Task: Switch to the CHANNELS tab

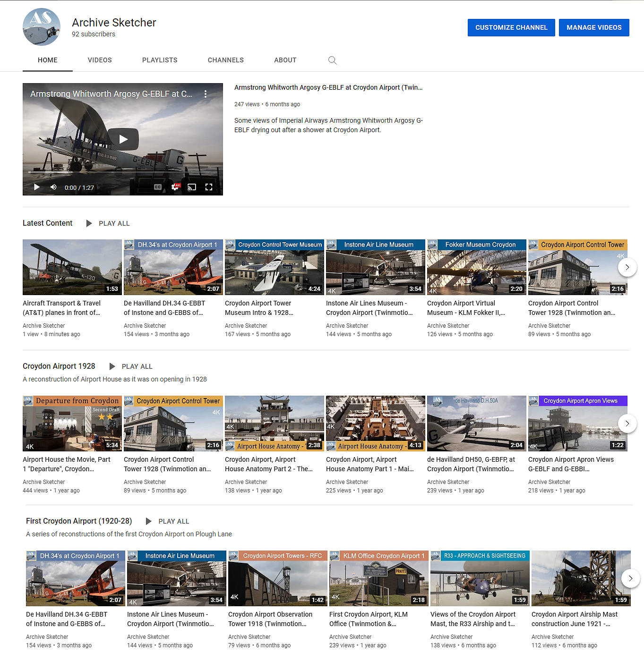Action: [x=226, y=60]
